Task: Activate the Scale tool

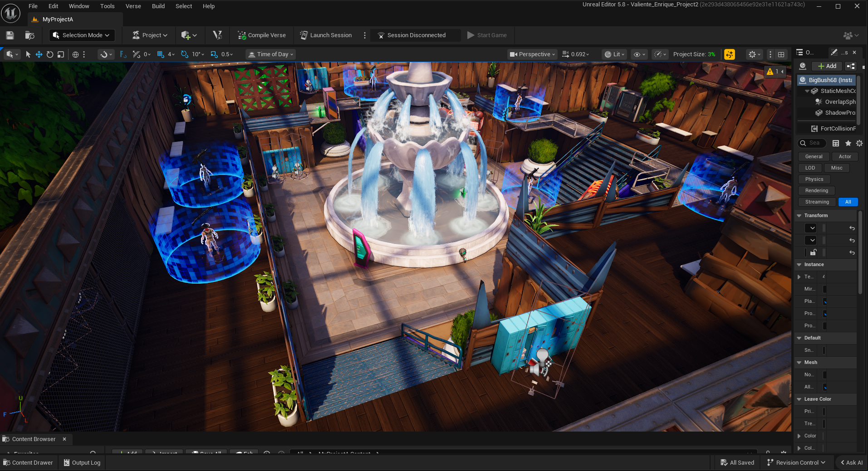Action: [61, 54]
